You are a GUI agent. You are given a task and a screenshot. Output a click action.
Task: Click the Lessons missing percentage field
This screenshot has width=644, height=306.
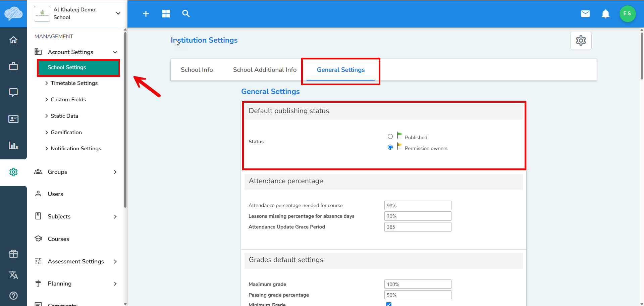tap(418, 216)
